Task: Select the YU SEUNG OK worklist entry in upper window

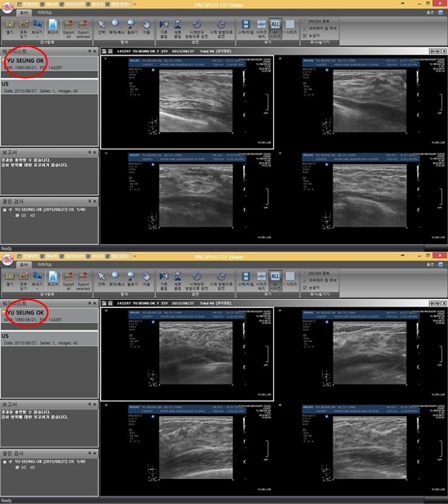Action: pyautogui.click(x=50, y=64)
